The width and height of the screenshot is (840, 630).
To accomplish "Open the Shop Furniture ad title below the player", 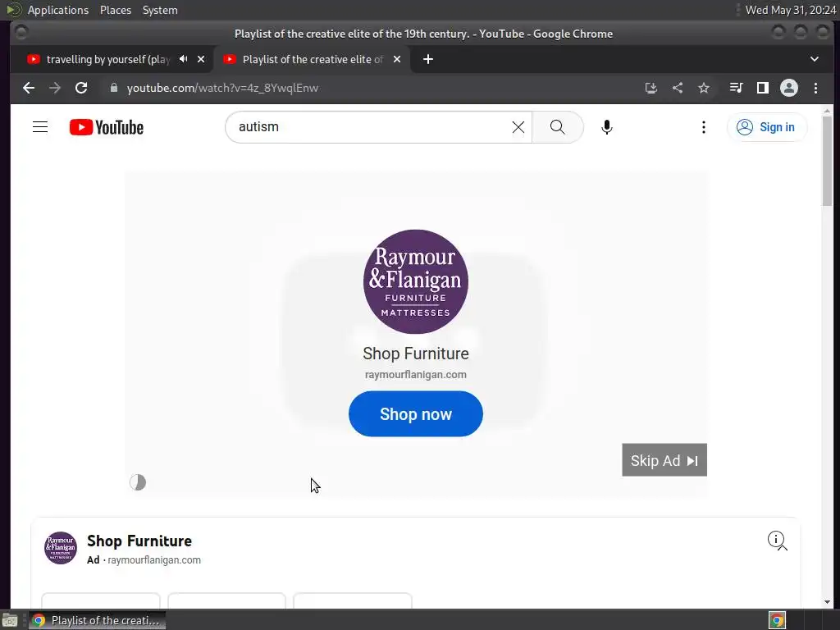I will pos(139,541).
